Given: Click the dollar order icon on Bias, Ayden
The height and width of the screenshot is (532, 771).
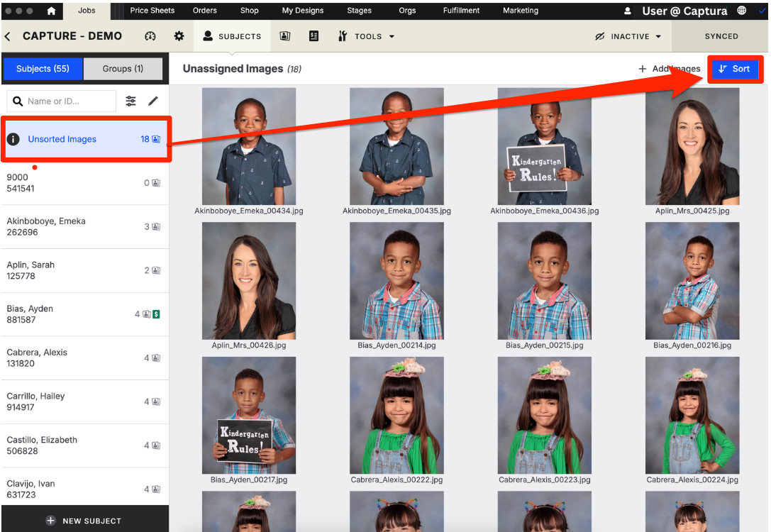Looking at the screenshot, I should pos(156,314).
